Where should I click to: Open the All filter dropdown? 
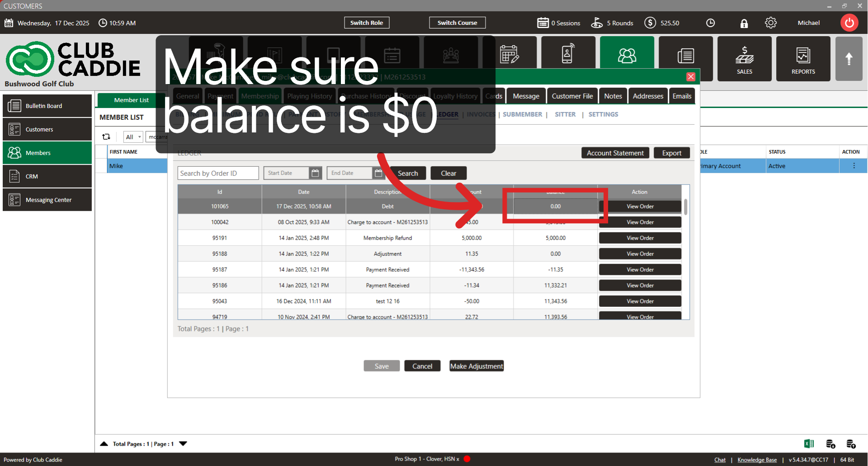pyautogui.click(x=132, y=137)
